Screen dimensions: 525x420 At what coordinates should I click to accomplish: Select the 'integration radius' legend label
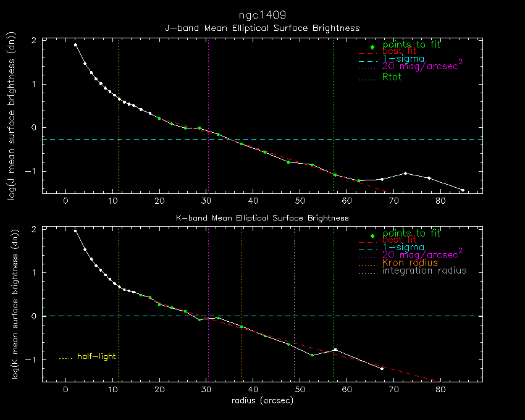(424, 271)
